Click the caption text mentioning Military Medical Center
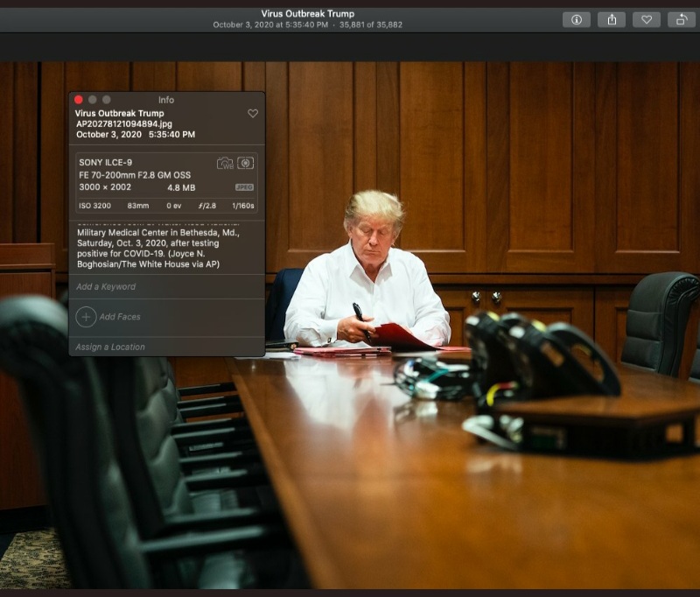This screenshot has width=700, height=597. tap(158, 249)
